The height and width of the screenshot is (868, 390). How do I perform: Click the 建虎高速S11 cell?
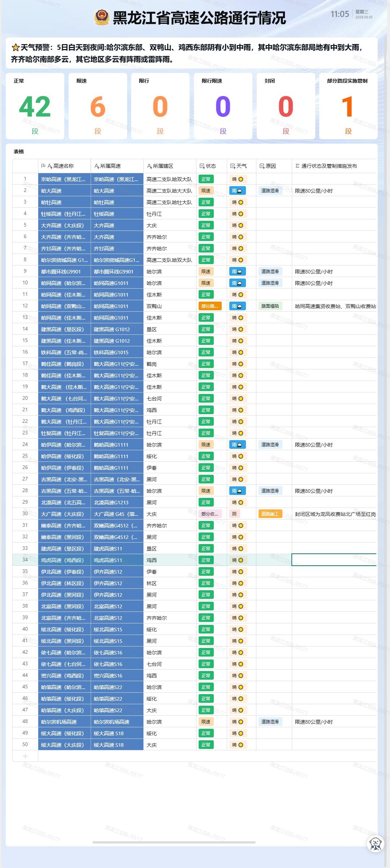[x=117, y=548]
